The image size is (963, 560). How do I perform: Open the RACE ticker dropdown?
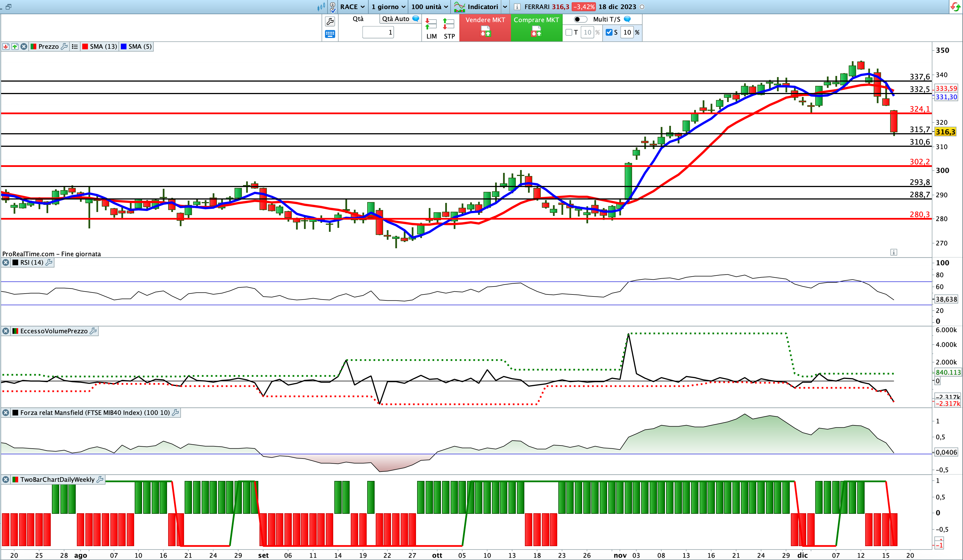pos(352,7)
